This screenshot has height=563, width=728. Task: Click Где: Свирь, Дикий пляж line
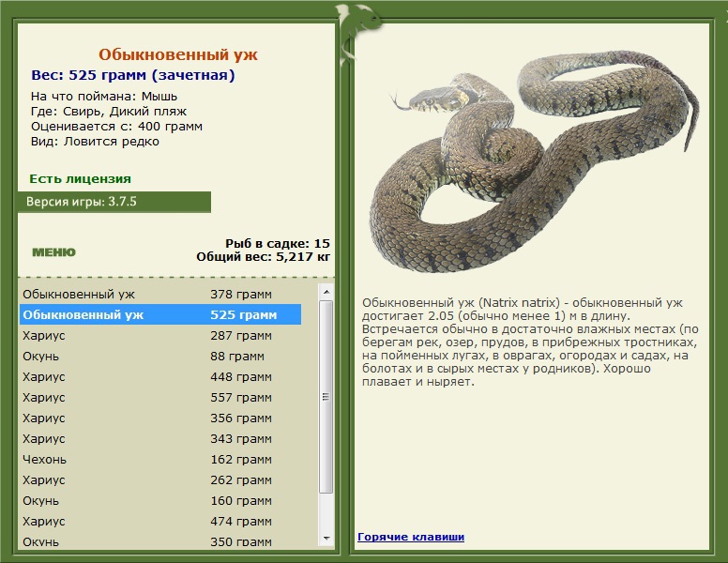coord(109,112)
